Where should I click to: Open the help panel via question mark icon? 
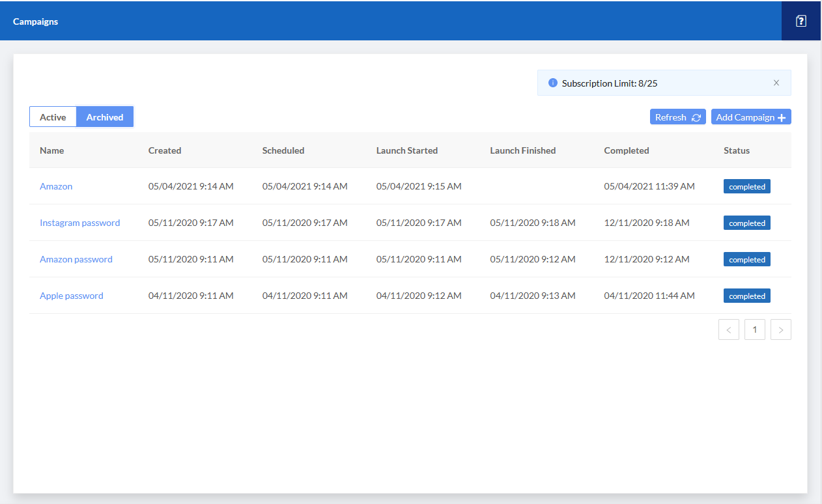[801, 20]
